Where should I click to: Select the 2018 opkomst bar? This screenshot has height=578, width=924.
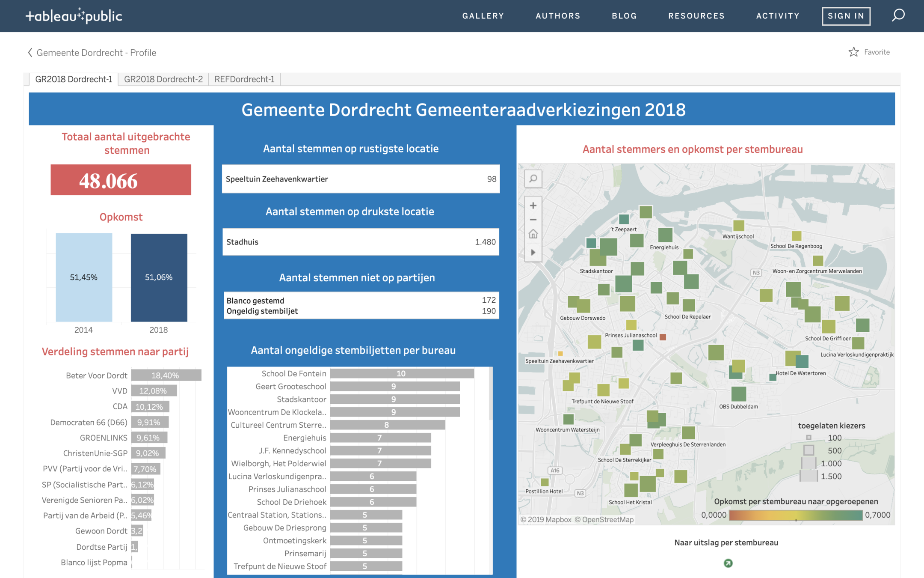(159, 277)
